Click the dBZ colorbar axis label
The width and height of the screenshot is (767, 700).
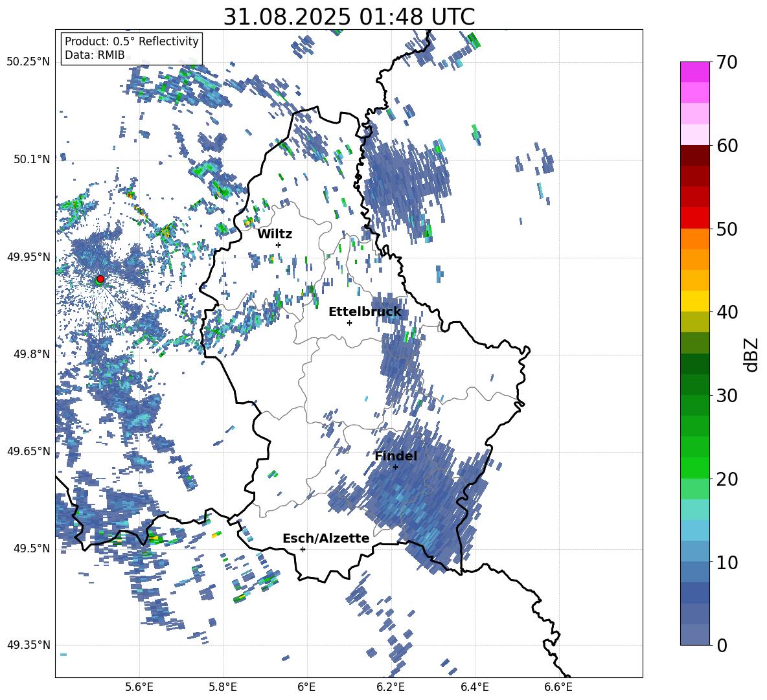tap(752, 354)
